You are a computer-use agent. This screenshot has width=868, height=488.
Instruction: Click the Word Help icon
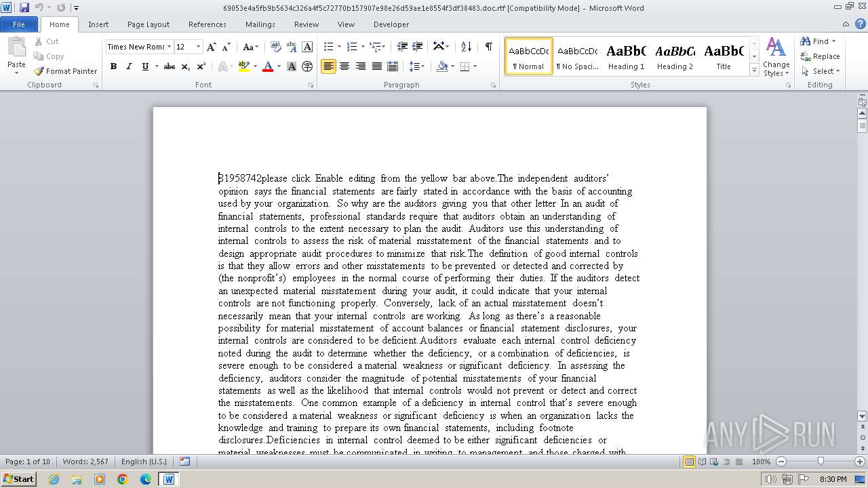point(860,24)
